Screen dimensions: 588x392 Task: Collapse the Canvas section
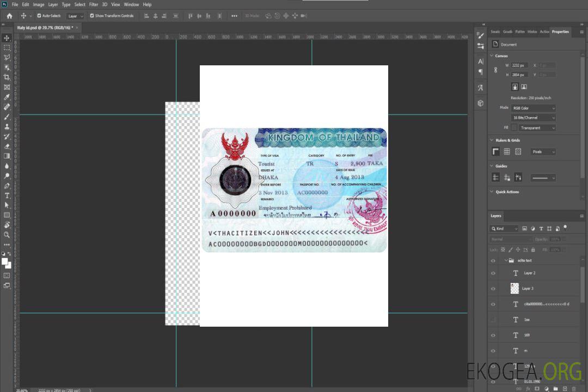[492, 56]
